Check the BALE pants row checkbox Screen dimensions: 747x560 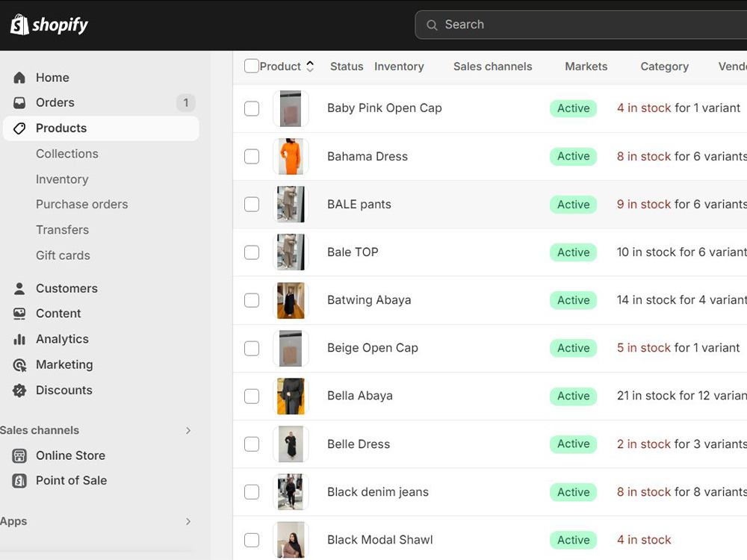(252, 205)
